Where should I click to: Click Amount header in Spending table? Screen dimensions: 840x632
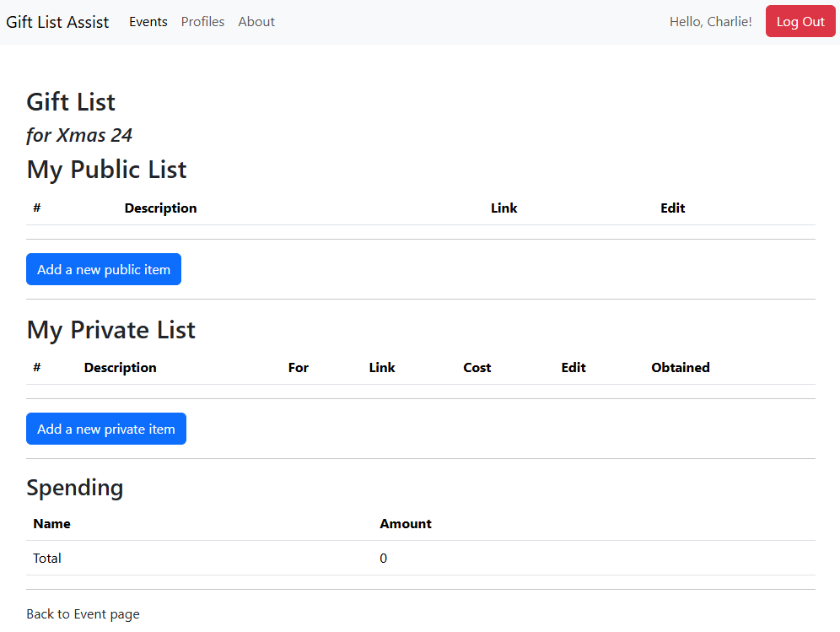pyautogui.click(x=405, y=524)
